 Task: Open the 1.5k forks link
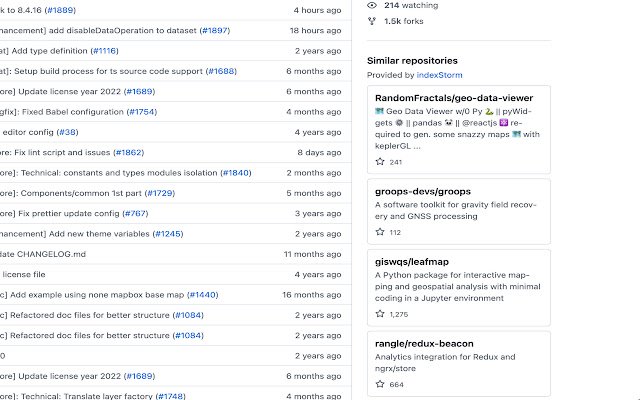[x=403, y=21]
